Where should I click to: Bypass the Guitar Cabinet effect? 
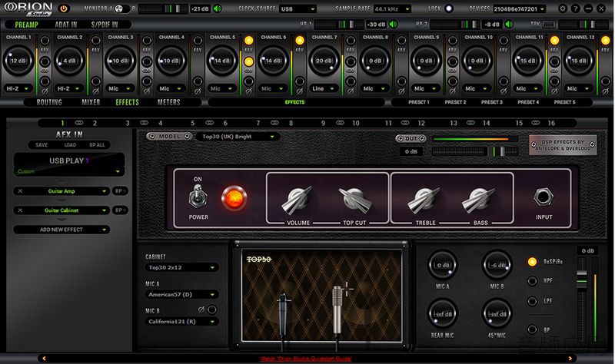tap(120, 210)
